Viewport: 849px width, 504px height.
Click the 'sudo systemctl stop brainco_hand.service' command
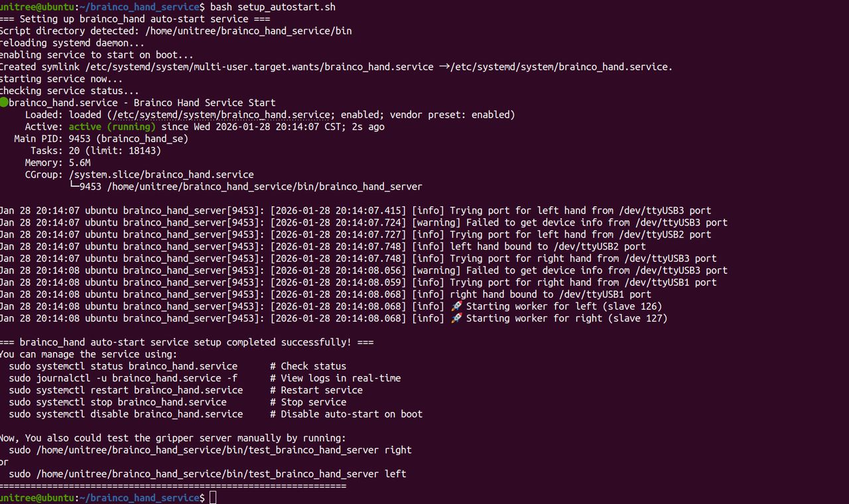(x=117, y=402)
